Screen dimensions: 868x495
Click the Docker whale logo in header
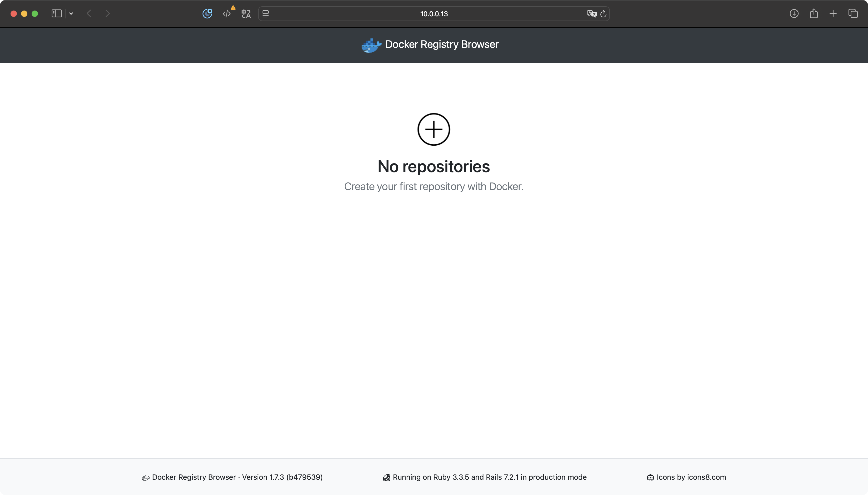tap(371, 45)
